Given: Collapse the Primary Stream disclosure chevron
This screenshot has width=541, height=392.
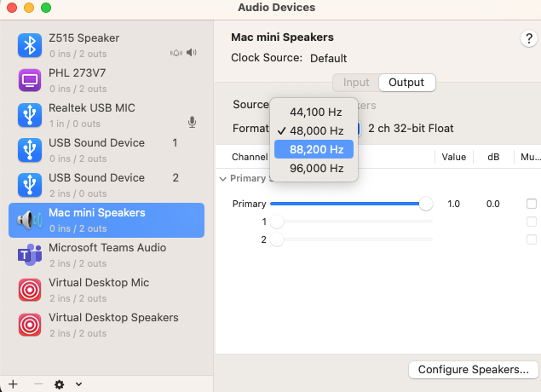Looking at the screenshot, I should [x=223, y=179].
